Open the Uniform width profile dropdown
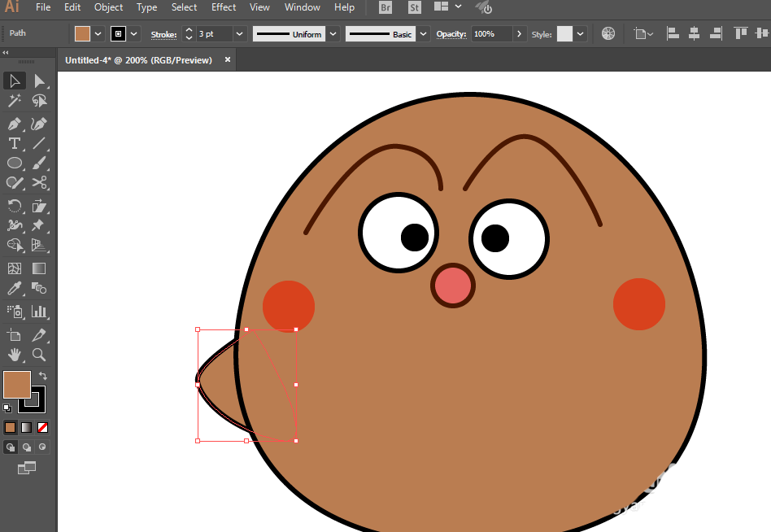771x532 pixels. click(x=333, y=34)
